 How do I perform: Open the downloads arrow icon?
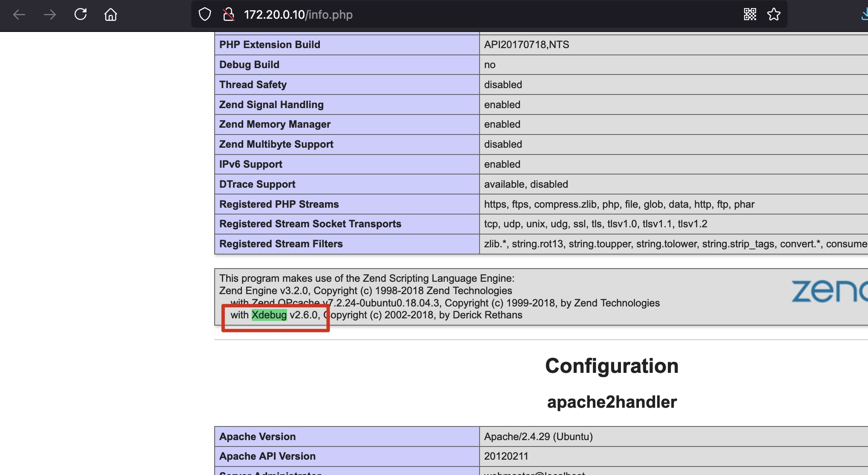point(864,14)
